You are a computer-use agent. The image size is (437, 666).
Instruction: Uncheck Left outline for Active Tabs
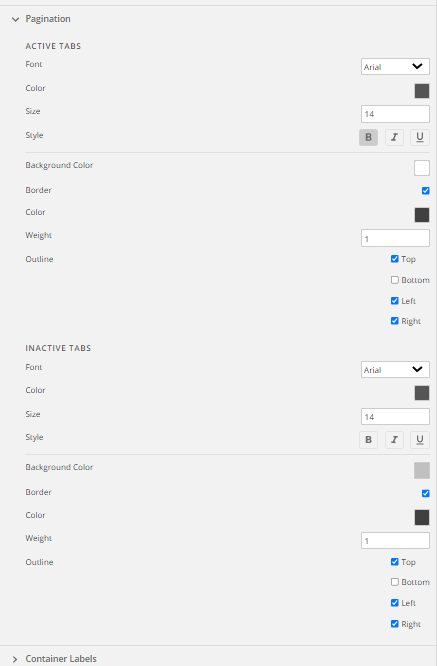click(395, 301)
